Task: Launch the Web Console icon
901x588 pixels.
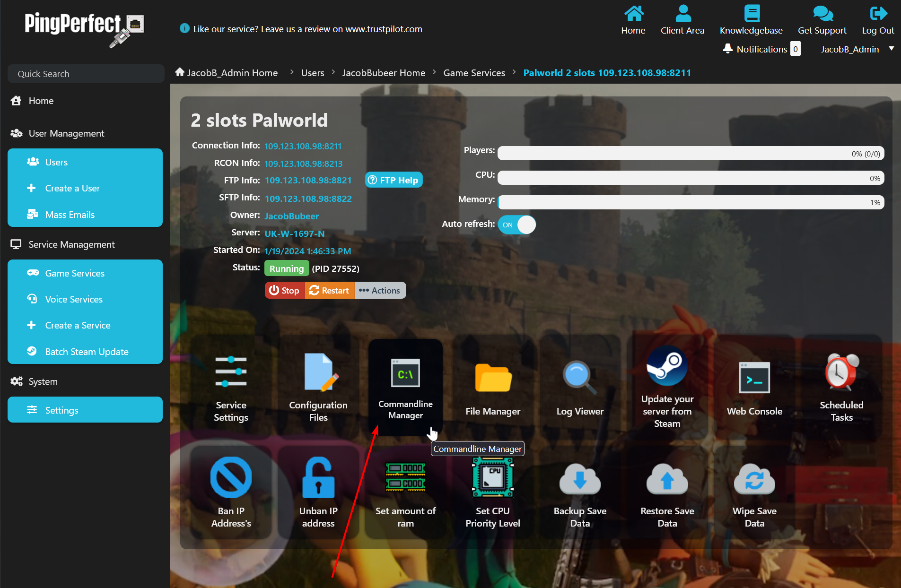Action: pos(754,378)
